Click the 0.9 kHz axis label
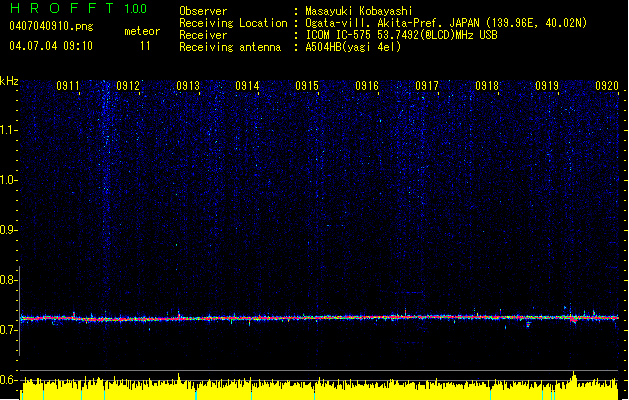 tap(8, 230)
